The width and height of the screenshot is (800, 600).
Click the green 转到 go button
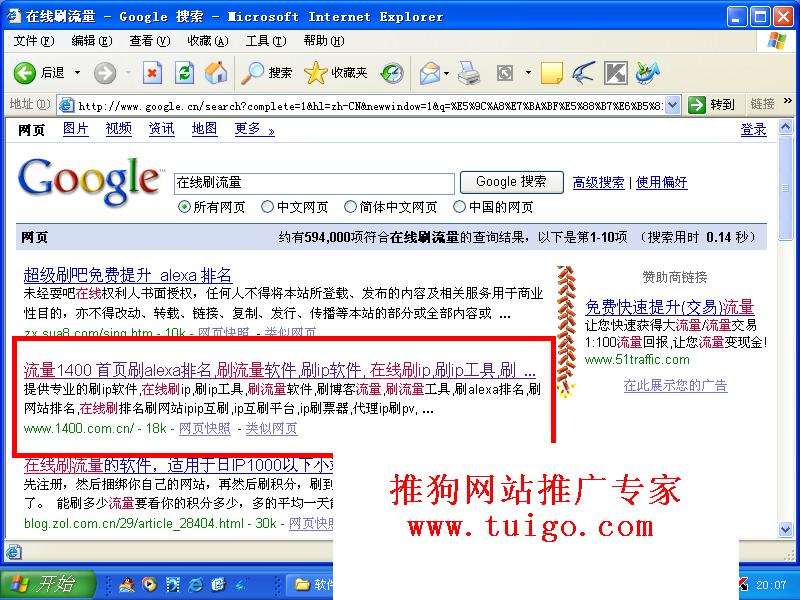click(711, 105)
